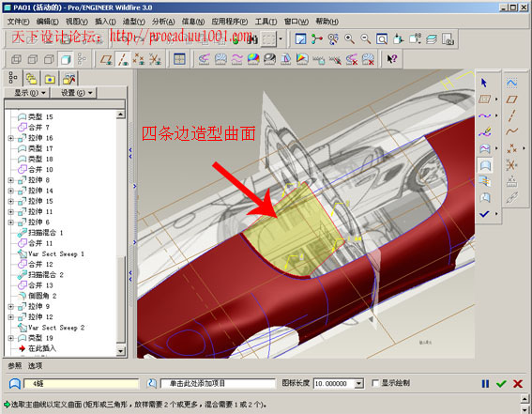Click the context help question arrow icon
This screenshot has height=414, width=532.
[391, 59]
